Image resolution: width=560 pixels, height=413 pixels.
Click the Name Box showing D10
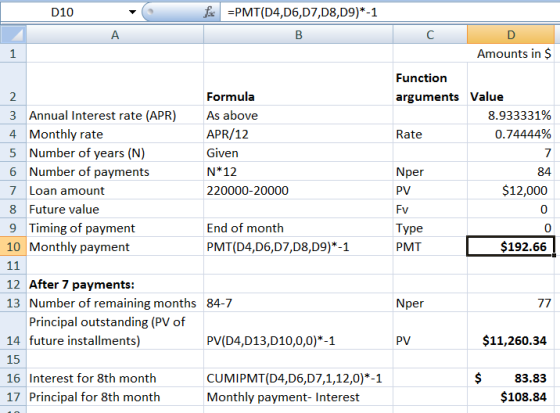click(x=62, y=12)
